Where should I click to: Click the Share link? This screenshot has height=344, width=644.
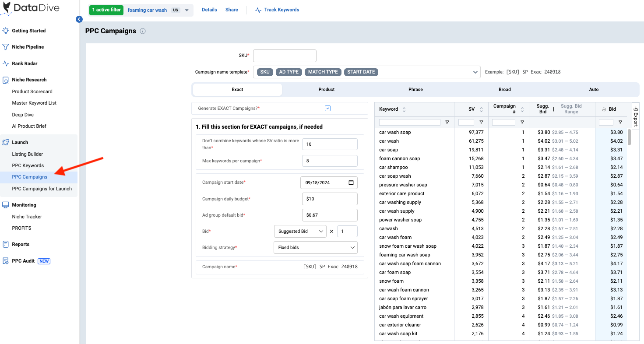pos(232,10)
